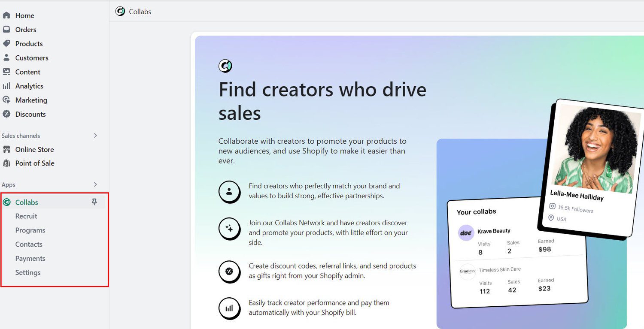Open Collabs Settings

[28, 273]
